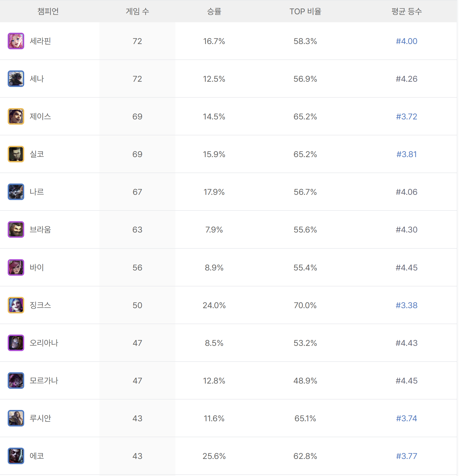Click the #3.38 average rank value

coord(407,305)
